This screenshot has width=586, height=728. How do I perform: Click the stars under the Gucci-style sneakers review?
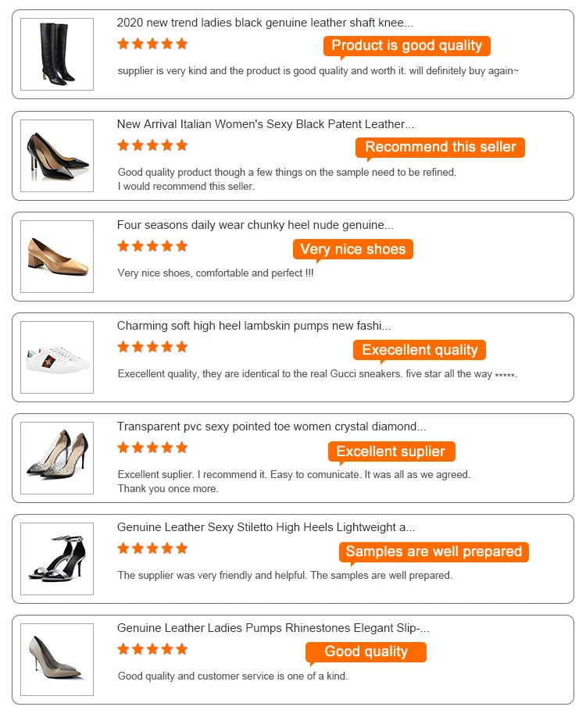point(152,347)
